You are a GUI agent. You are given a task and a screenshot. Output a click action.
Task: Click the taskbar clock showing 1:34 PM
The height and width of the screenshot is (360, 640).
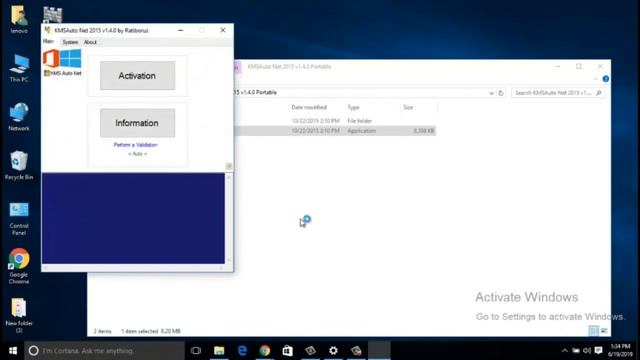[x=620, y=351]
